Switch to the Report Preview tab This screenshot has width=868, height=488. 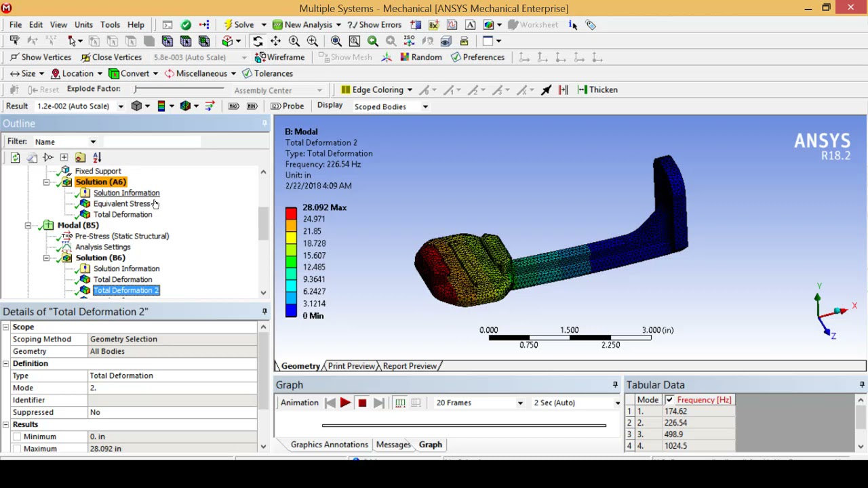click(x=410, y=366)
